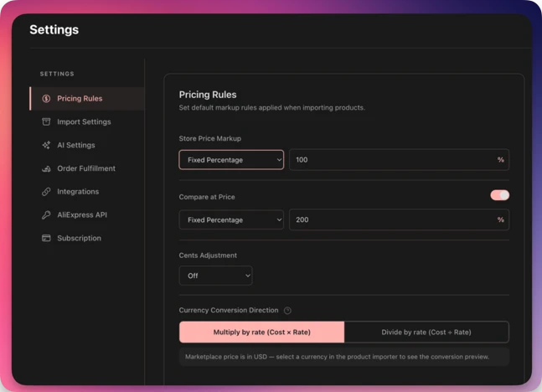Click the SETTINGS sidebar header

57,74
